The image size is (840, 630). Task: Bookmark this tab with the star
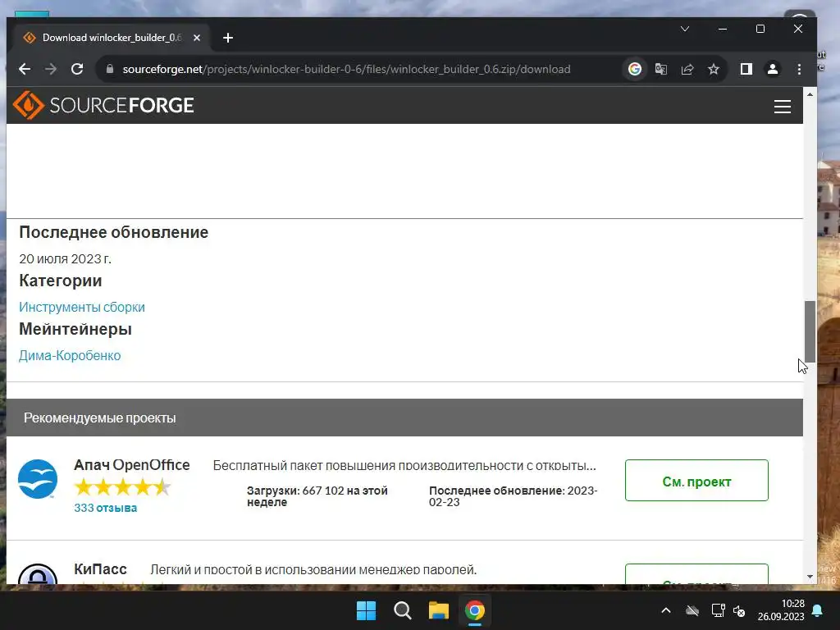(714, 69)
